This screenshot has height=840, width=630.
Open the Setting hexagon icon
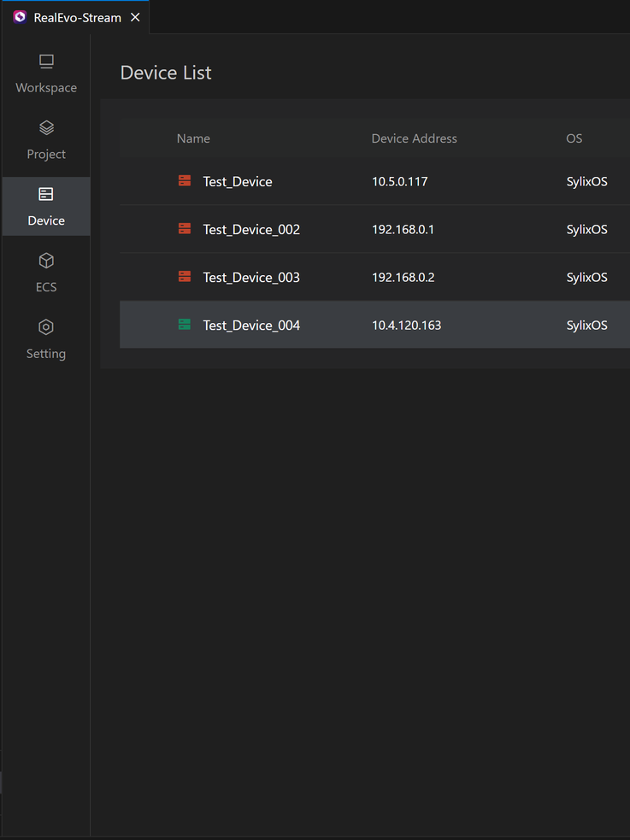46,326
